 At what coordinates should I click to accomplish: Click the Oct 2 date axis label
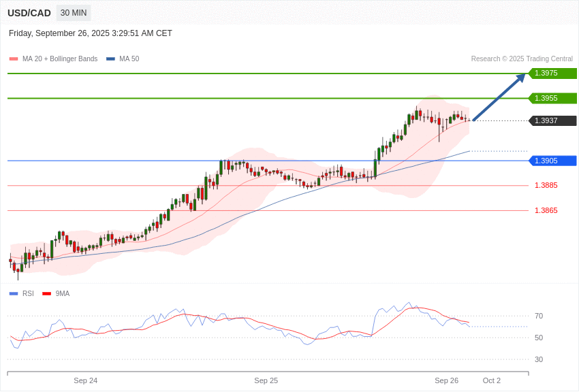491,380
